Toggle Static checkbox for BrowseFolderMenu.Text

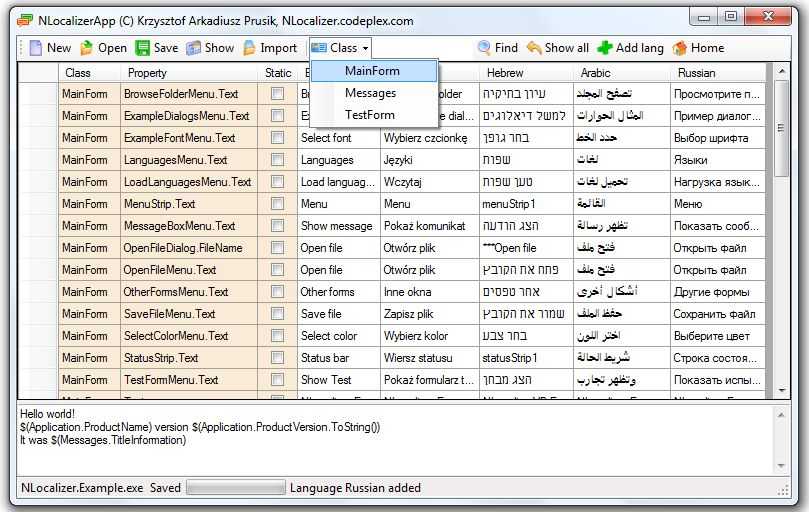tap(278, 93)
